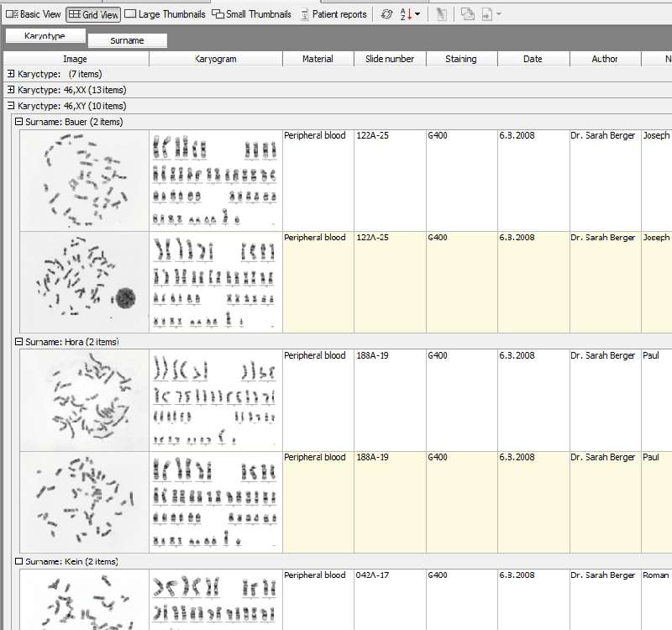Sort by the Material column header
Screen dimensions: 672x630
point(318,59)
